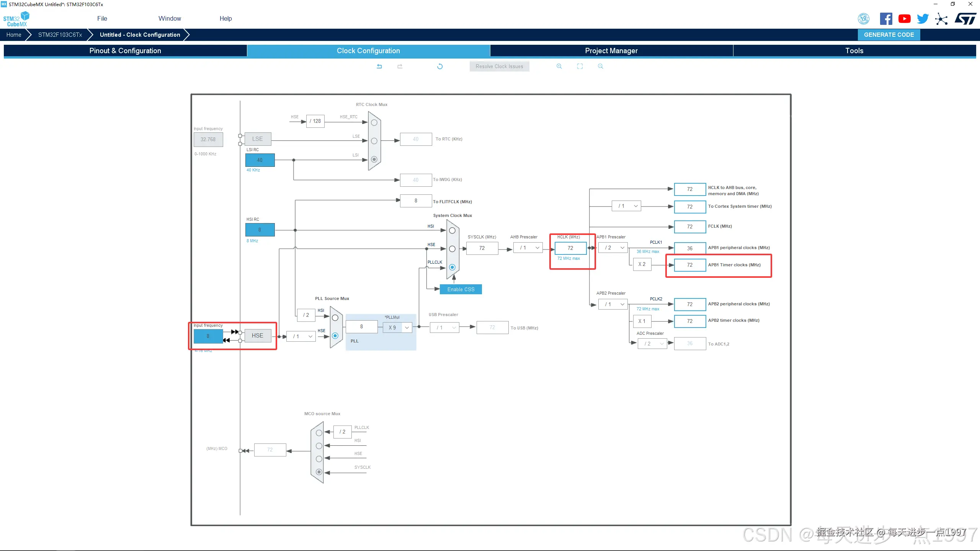This screenshot has height=551, width=980.
Task: Switch to Pinout & Configuration tab
Action: pos(125,51)
